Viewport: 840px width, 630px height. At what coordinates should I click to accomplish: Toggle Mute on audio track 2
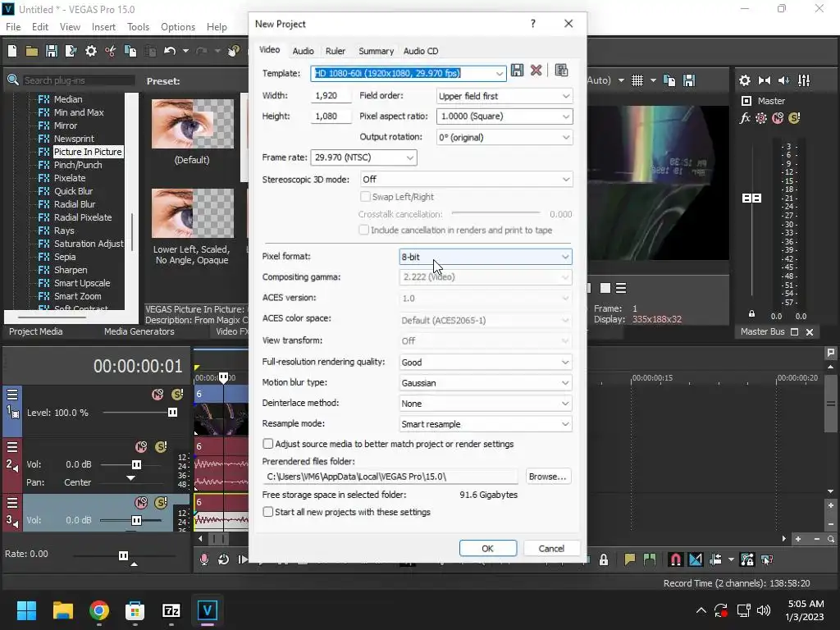141,446
